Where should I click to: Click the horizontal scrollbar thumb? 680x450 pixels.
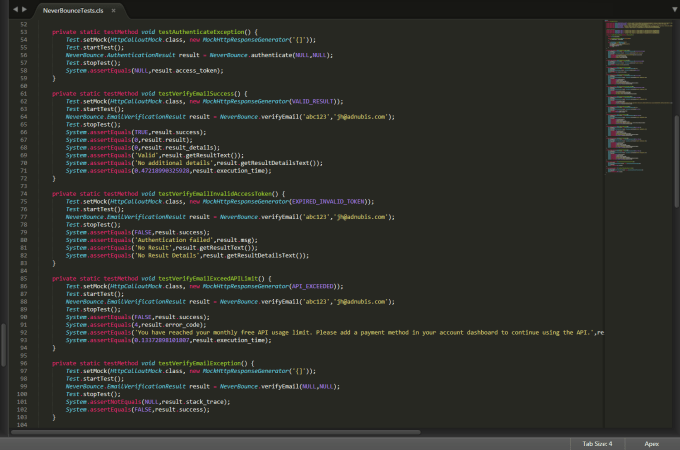coord(216,432)
